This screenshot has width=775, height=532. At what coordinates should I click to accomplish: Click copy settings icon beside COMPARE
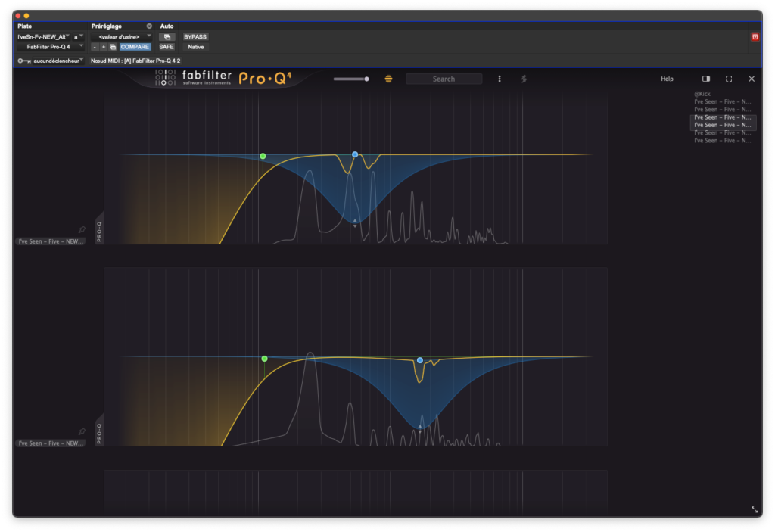113,47
